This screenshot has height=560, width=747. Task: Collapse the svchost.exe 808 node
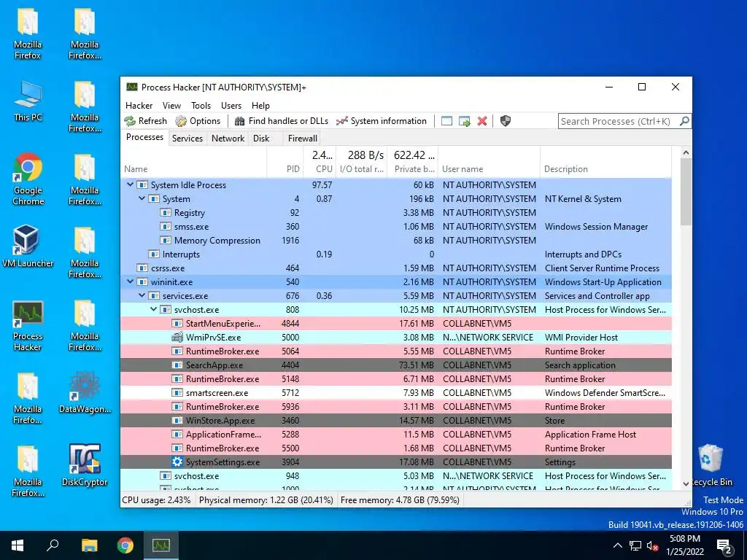(x=153, y=309)
